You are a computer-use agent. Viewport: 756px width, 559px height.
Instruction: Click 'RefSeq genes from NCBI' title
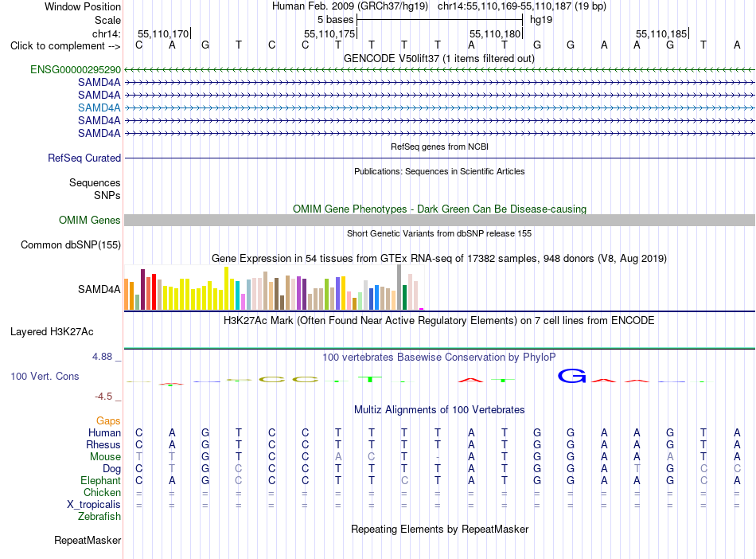point(439,147)
